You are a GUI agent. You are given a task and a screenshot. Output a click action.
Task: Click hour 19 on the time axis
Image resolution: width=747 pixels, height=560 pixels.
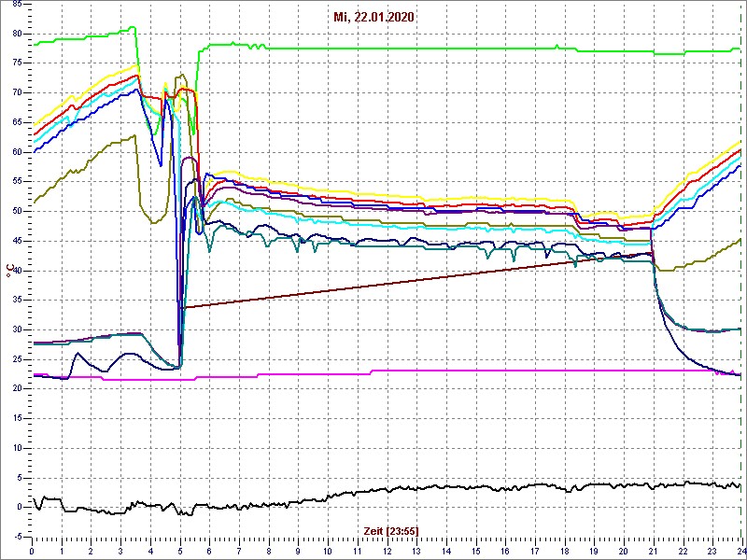[594, 550]
